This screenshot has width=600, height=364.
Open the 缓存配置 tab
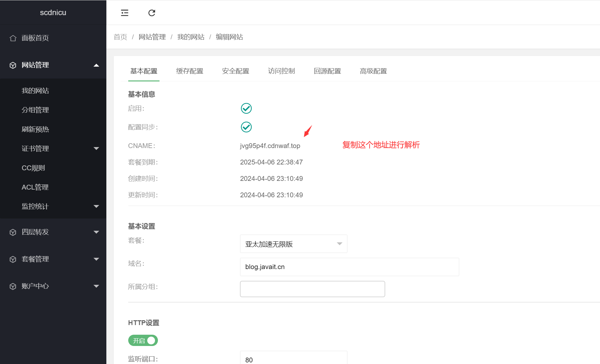[x=189, y=71]
